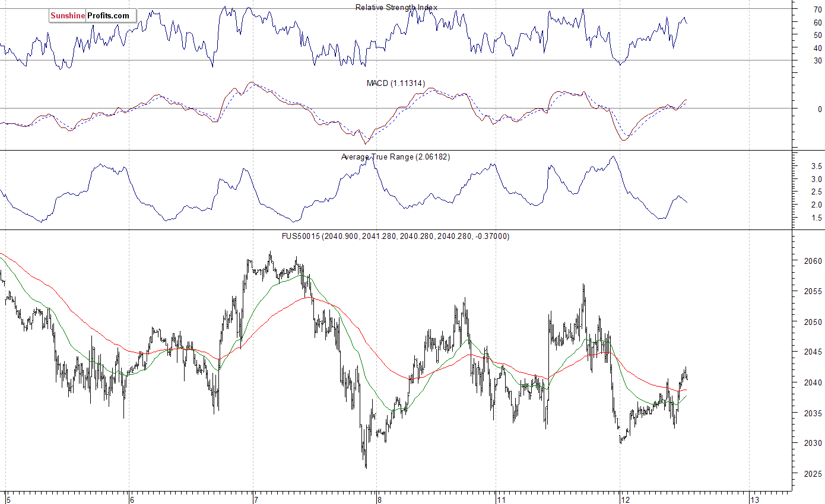Image resolution: width=825 pixels, height=504 pixels.
Task: Click the date label 5 on time axis
Action: [8, 500]
